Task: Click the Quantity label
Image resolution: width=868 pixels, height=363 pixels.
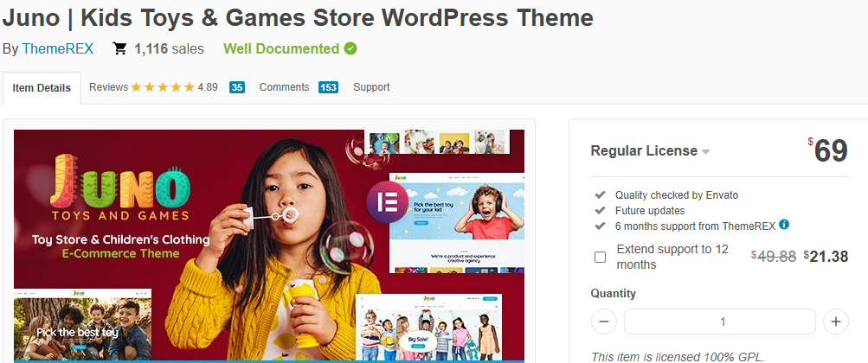Action: coord(614,293)
